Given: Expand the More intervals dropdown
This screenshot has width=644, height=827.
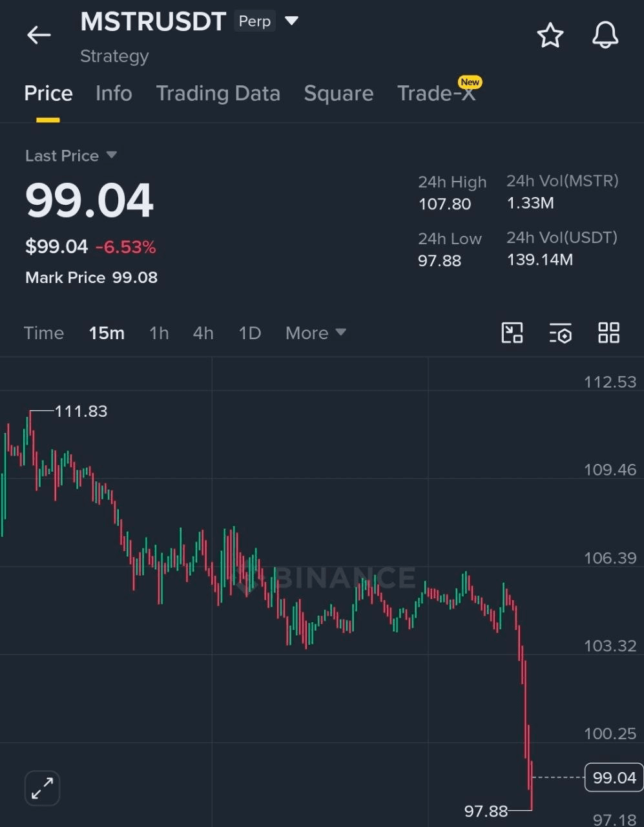Looking at the screenshot, I should click(316, 333).
